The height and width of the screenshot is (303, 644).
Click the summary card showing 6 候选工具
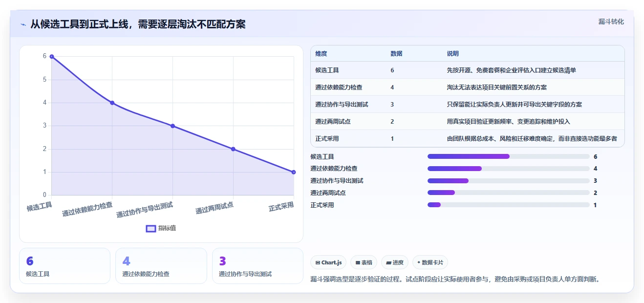pos(64,266)
